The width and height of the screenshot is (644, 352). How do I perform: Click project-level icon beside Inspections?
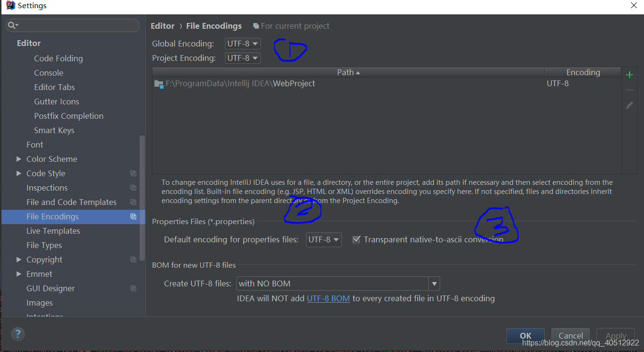pos(133,188)
